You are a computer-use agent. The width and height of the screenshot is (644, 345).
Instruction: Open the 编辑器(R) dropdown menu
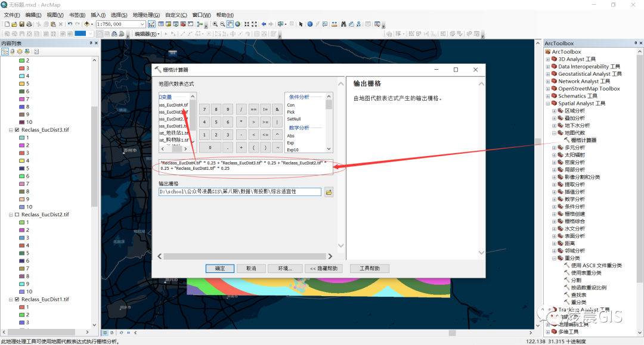[x=147, y=34]
